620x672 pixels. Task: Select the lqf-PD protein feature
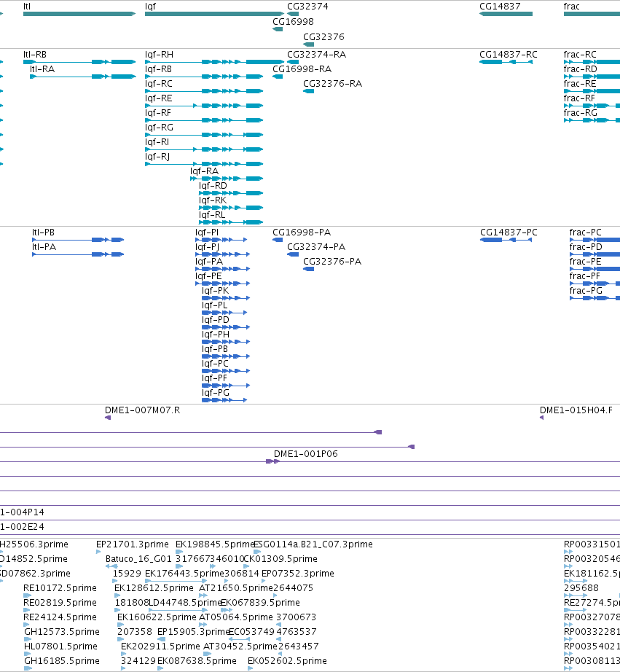pos(226,327)
